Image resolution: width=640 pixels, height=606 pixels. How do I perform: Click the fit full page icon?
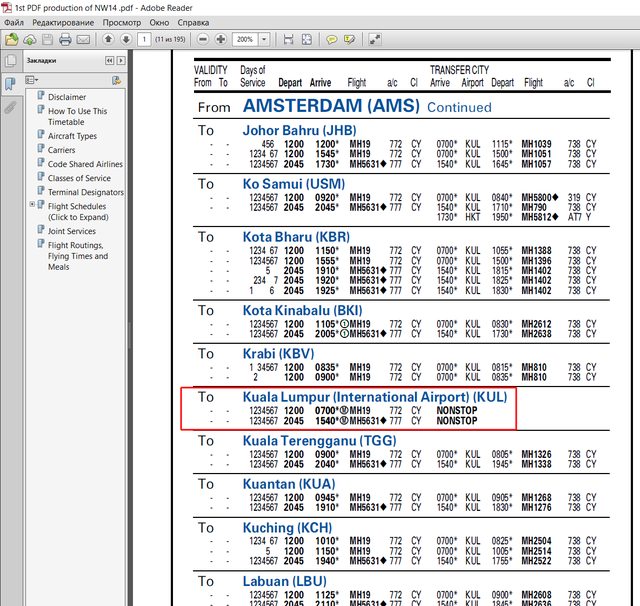(307, 40)
